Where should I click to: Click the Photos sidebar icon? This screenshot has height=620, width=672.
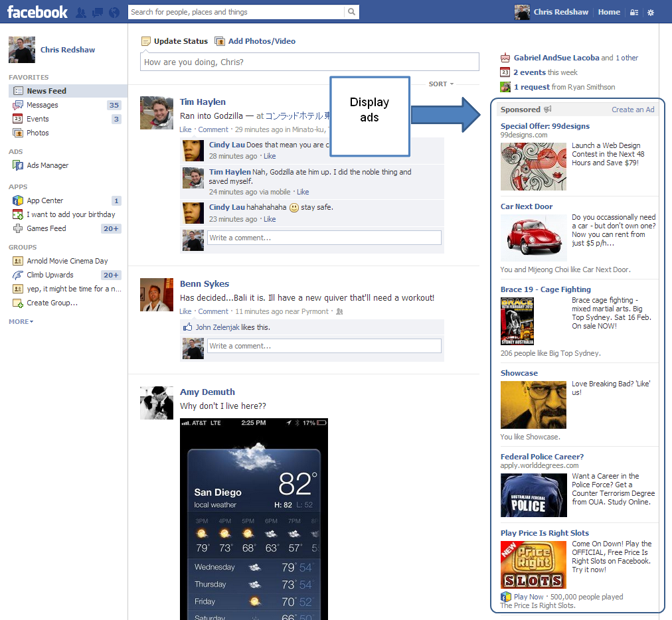click(18, 133)
